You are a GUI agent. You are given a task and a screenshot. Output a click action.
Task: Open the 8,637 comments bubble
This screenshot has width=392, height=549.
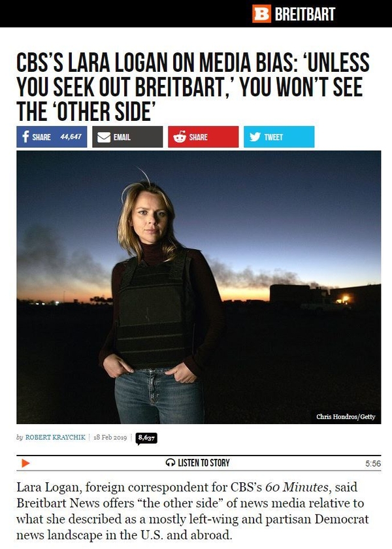tap(146, 438)
